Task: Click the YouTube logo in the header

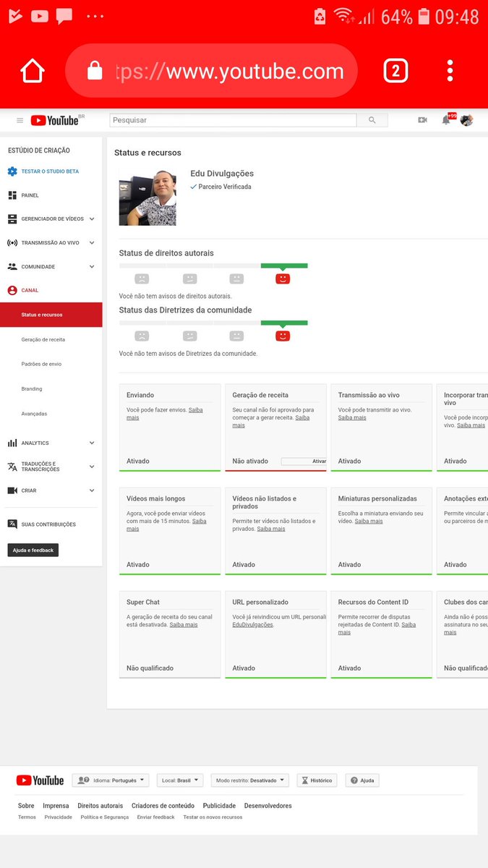Action: [54, 120]
